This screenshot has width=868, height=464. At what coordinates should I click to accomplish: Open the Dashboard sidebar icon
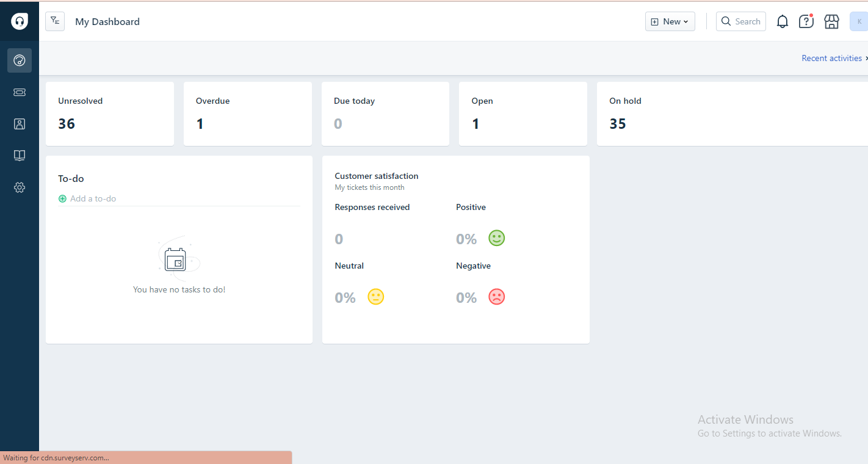click(x=20, y=60)
